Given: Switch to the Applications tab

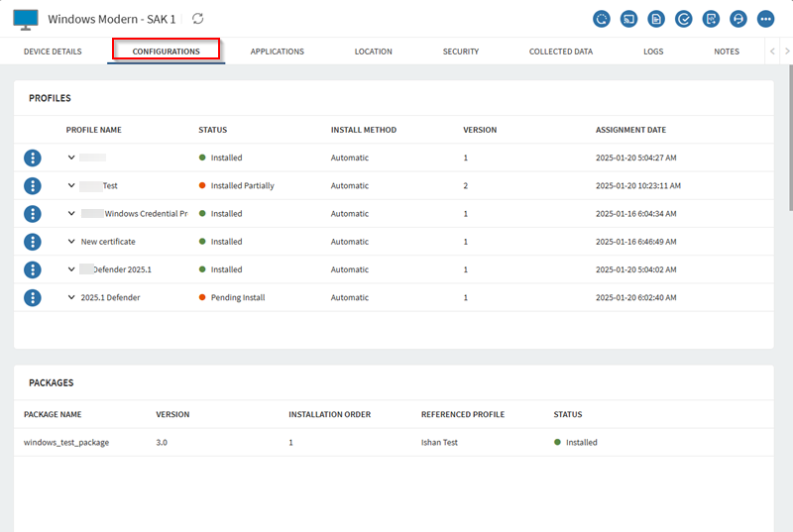Looking at the screenshot, I should click(277, 52).
